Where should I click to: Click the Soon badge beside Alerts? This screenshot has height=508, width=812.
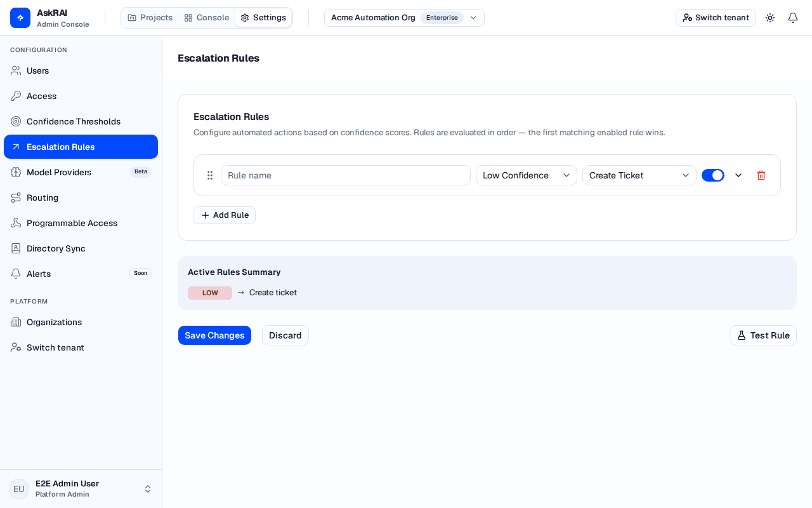click(141, 274)
